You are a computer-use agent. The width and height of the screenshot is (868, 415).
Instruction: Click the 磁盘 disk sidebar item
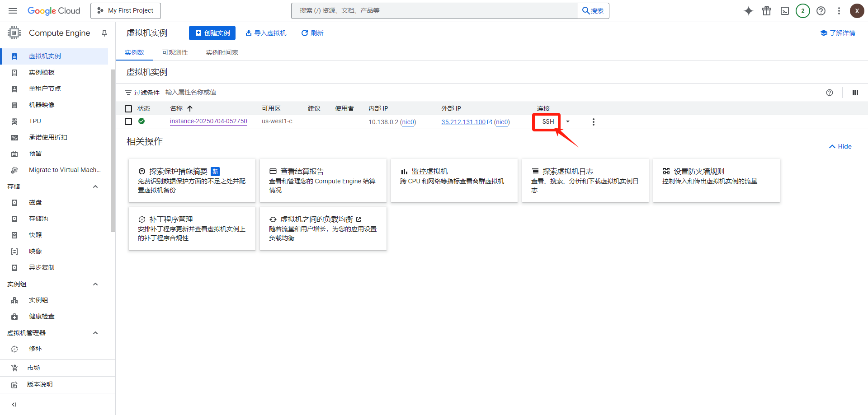(54, 203)
